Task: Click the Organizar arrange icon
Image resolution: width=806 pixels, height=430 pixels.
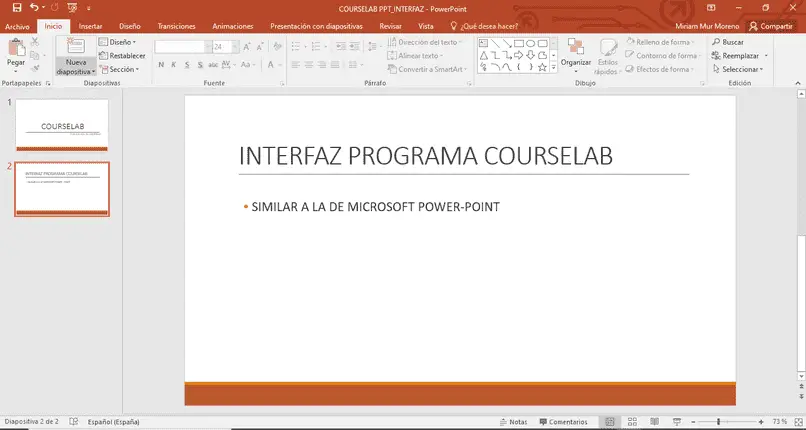Action: pyautogui.click(x=575, y=47)
